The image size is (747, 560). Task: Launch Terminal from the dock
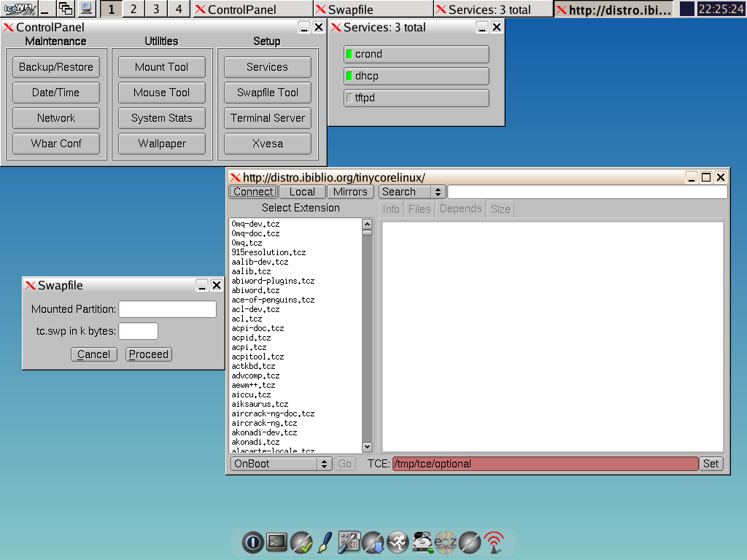click(x=276, y=542)
